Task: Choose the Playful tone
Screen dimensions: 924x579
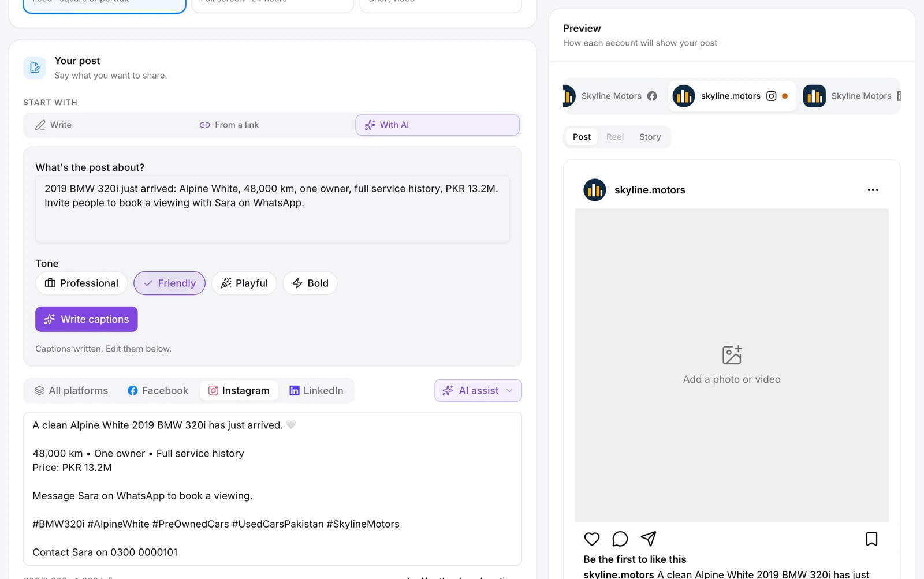Action: coord(244,283)
